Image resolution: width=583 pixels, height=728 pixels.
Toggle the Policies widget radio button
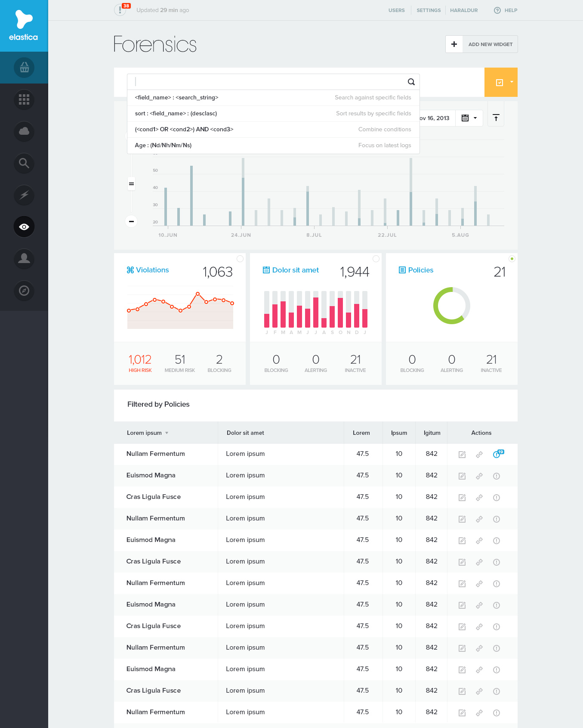coord(512,259)
